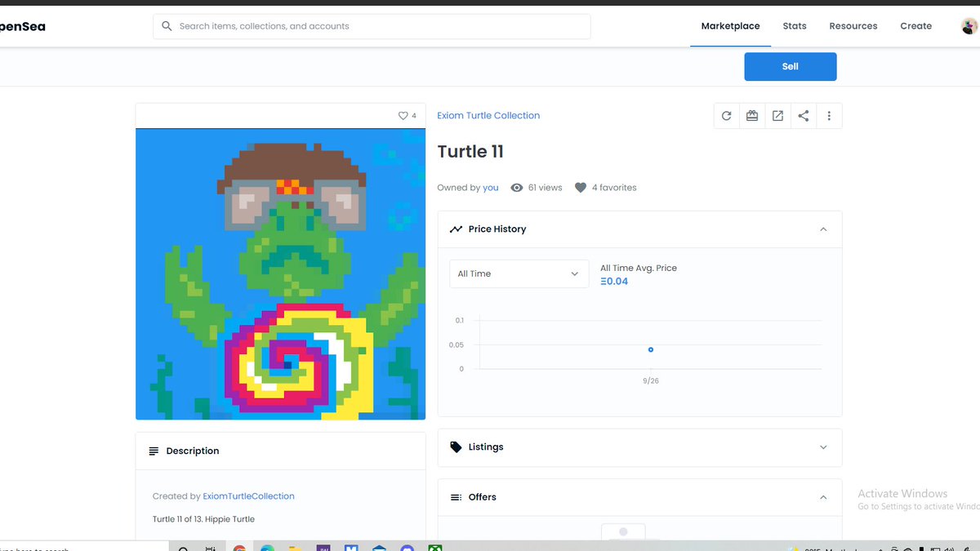Open the Offers section list icon
Viewport: 980px width, 551px height.
(x=455, y=496)
